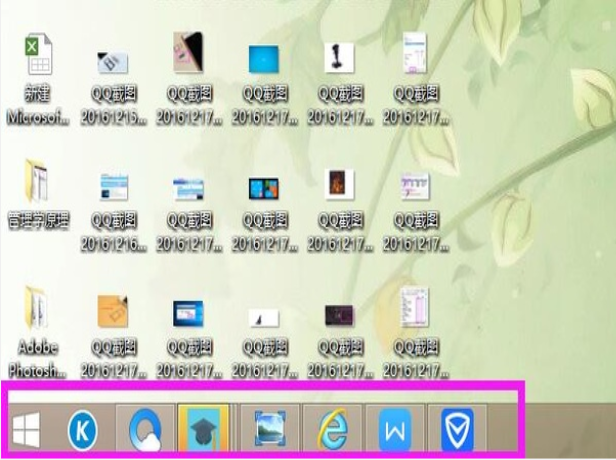Image resolution: width=616 pixels, height=460 pixels.
Task: Launch Internet Explorer from the taskbar
Action: pos(332,431)
